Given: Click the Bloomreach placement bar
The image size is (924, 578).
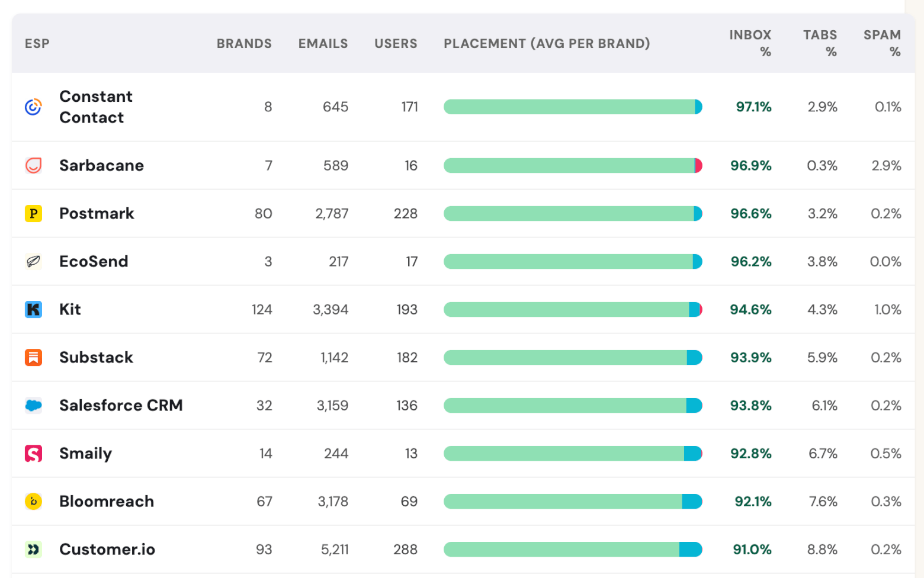Looking at the screenshot, I should pos(573,501).
